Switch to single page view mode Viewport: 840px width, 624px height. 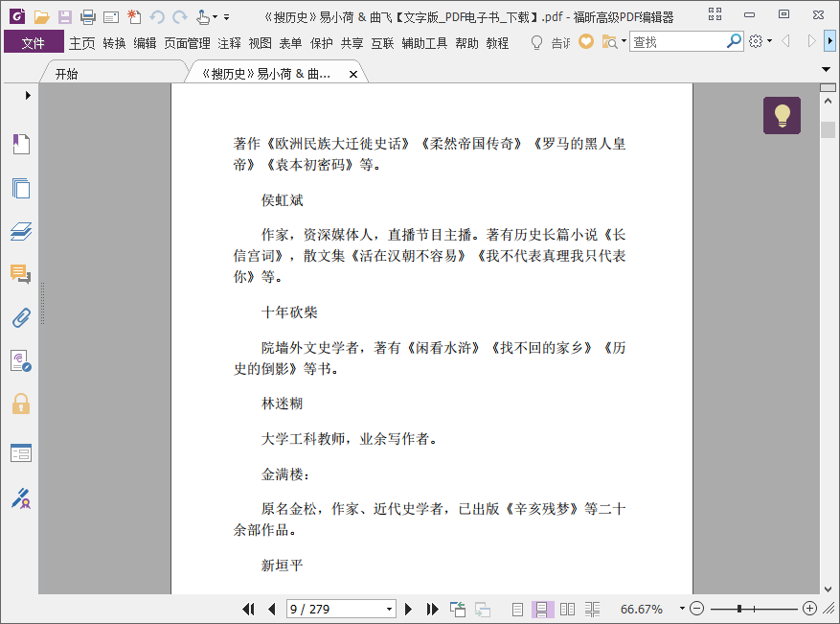(517, 609)
